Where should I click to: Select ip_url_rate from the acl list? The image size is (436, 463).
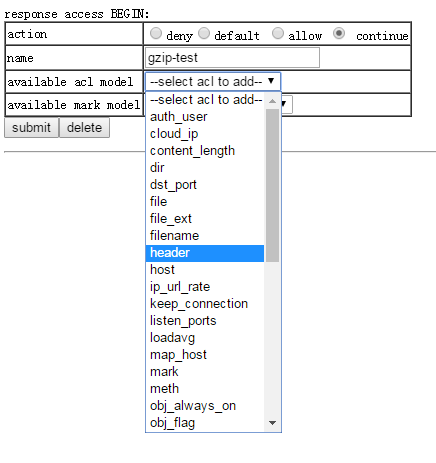(205, 287)
